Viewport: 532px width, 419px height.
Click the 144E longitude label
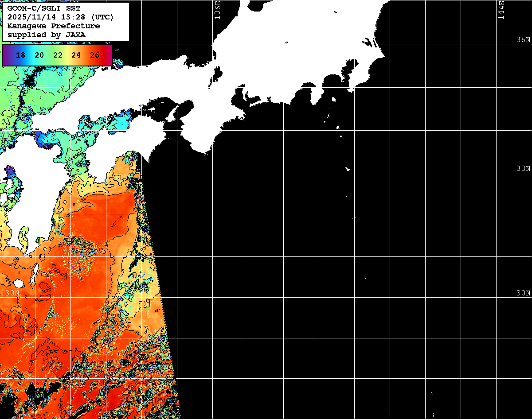tap(501, 10)
